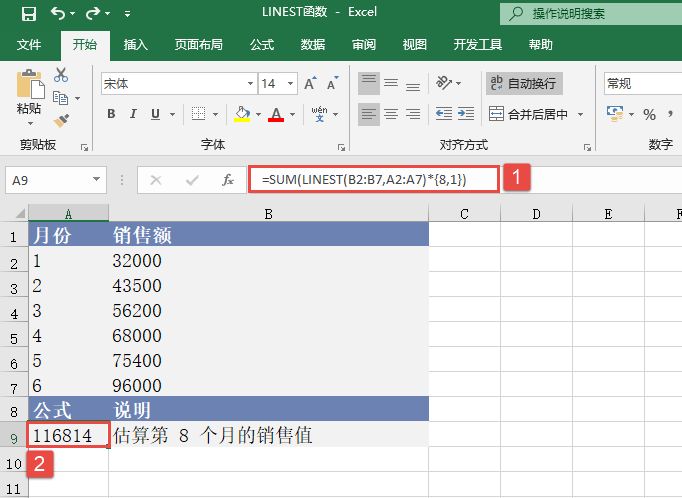Open the font name 宋体 dropdown
682x498 pixels.
click(250, 84)
